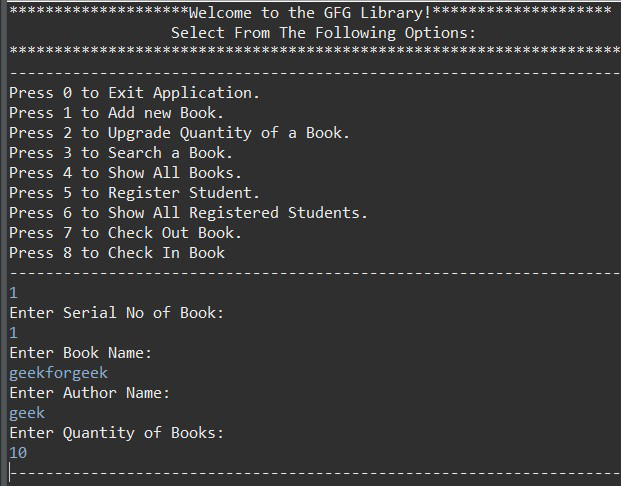Click the 'Press 1 to Add new Book.' line
Image resolution: width=621 pixels, height=486 pixels.
tap(116, 113)
